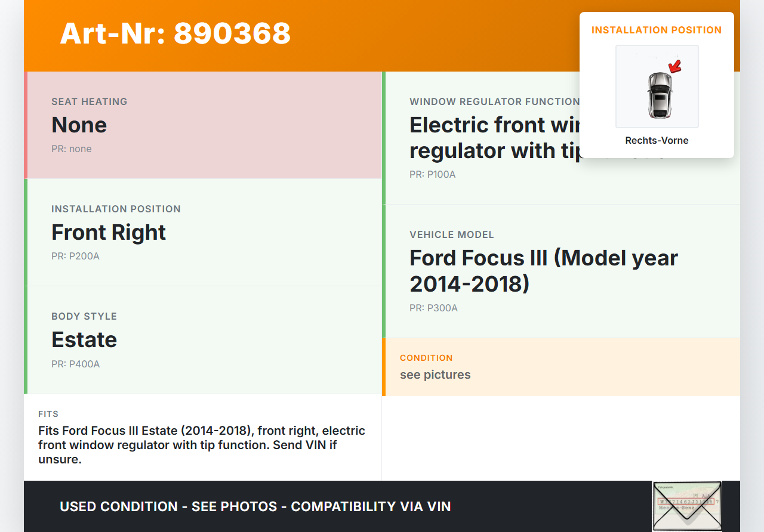764x532 pixels.
Task: Click the top-view car image
Action: (659, 95)
